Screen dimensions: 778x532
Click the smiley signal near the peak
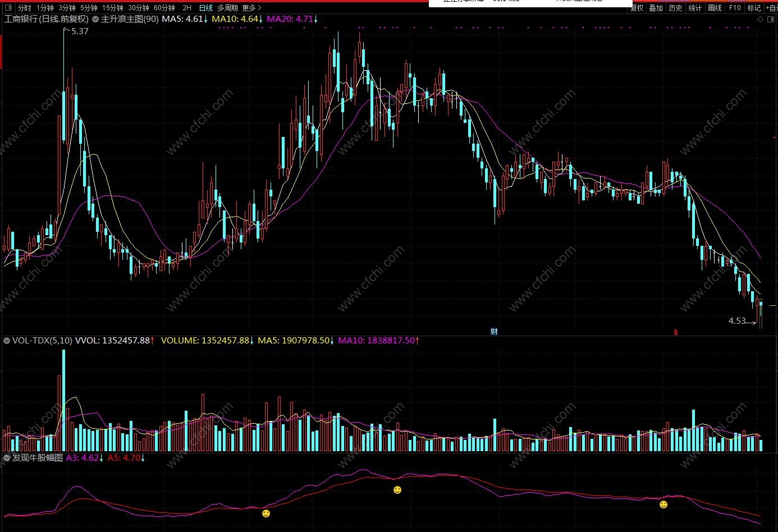[397, 490]
